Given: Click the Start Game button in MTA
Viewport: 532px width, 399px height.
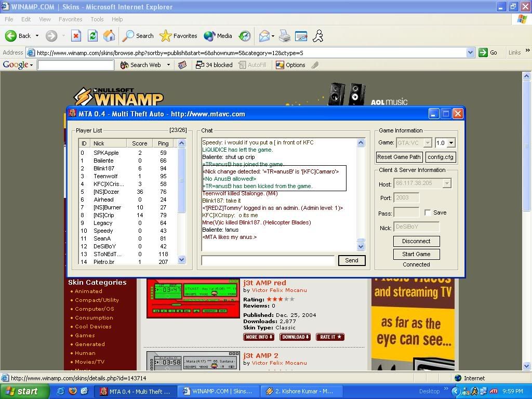Looking at the screenshot, I should (x=416, y=254).
